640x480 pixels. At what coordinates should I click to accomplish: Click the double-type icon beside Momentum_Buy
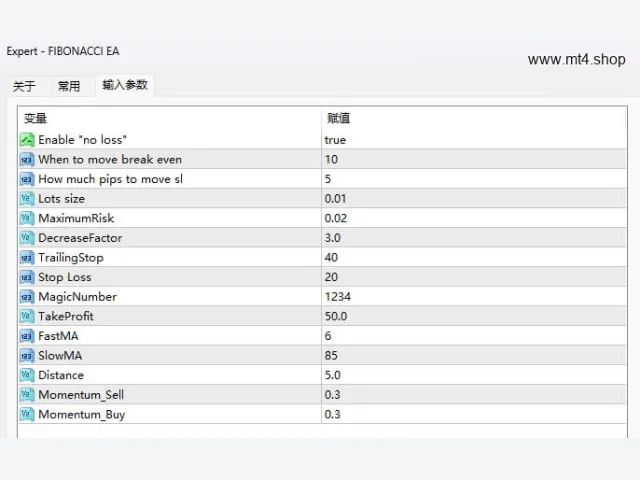tap(27, 414)
